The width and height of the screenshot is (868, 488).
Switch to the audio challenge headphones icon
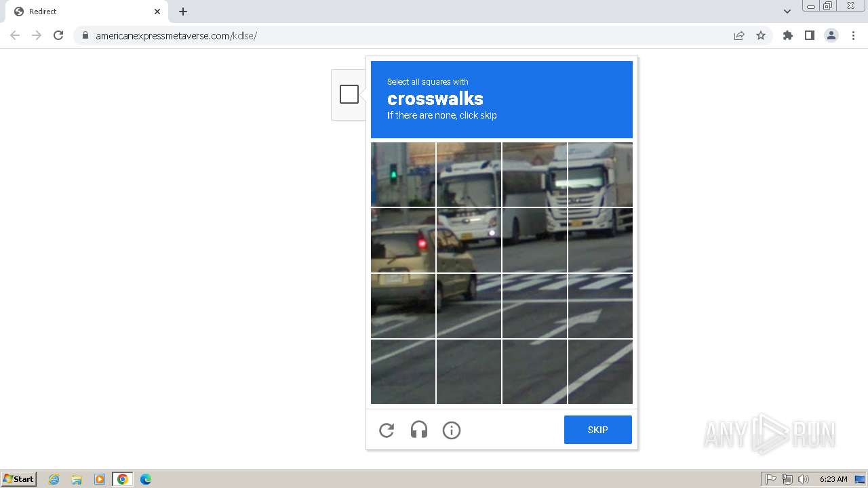419,430
